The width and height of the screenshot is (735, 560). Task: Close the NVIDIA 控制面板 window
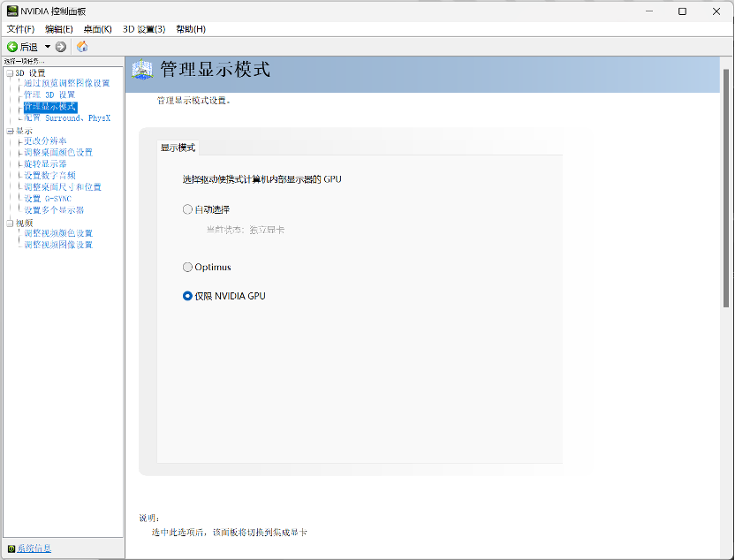coord(716,11)
